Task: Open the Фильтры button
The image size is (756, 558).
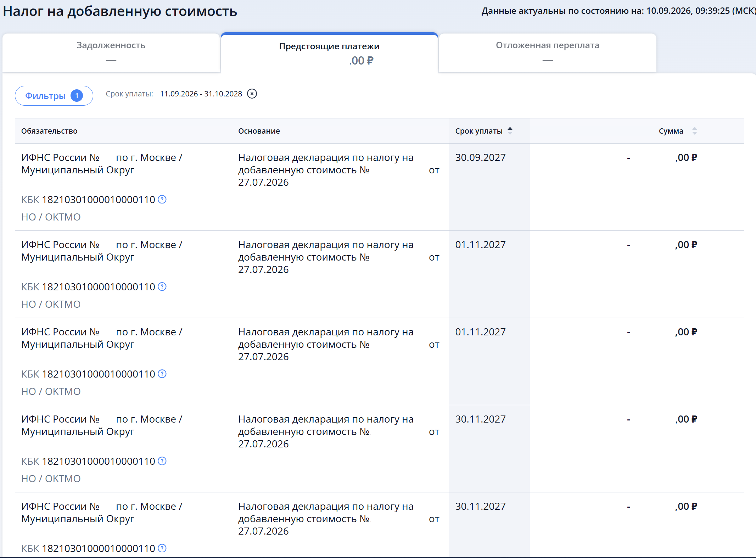Action: (54, 96)
